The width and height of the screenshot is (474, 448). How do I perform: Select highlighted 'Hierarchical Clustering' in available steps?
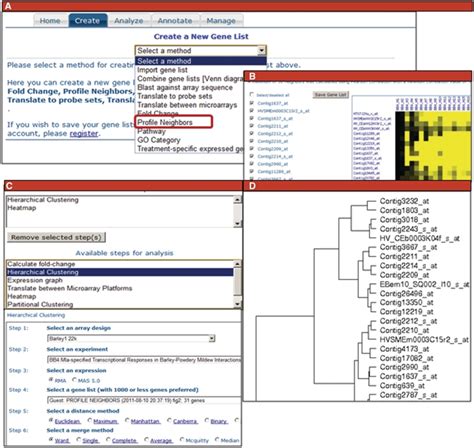point(120,272)
